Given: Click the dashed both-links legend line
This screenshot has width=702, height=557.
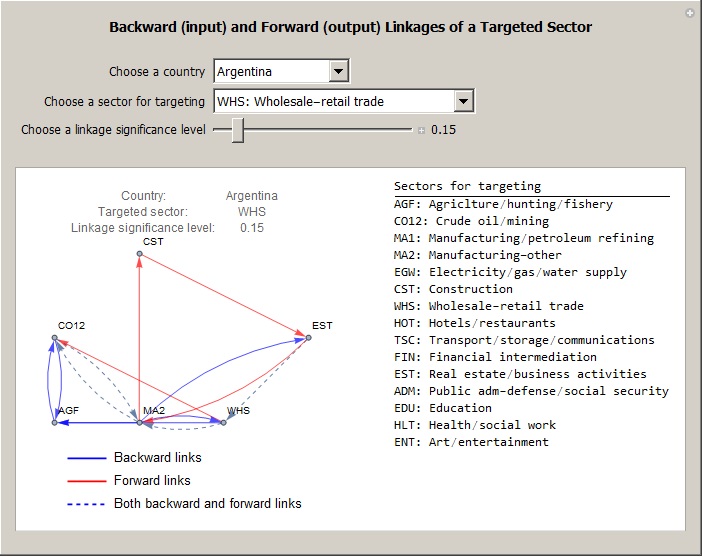Looking at the screenshot, I should tap(86, 504).
